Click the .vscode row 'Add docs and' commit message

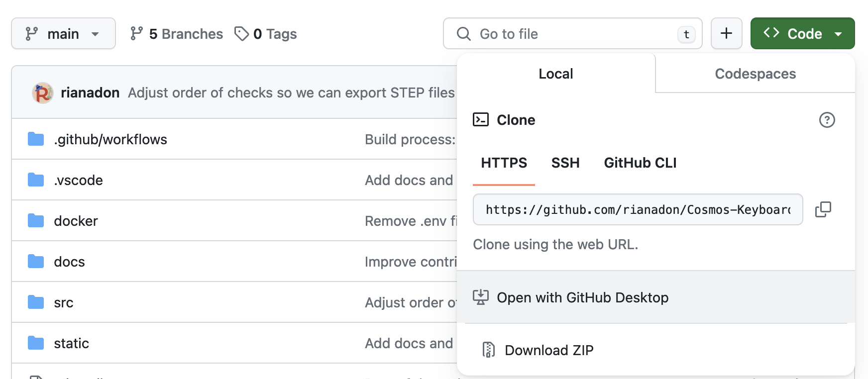[x=409, y=180]
